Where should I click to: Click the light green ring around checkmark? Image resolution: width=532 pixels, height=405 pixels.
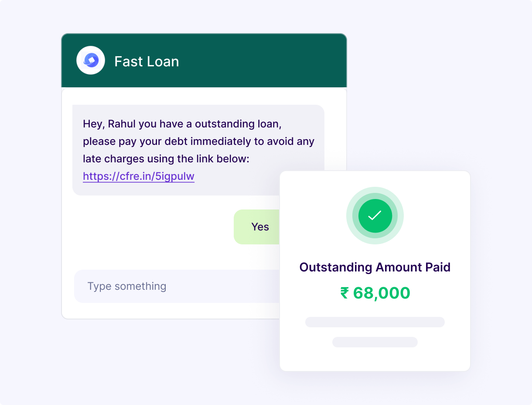click(375, 192)
